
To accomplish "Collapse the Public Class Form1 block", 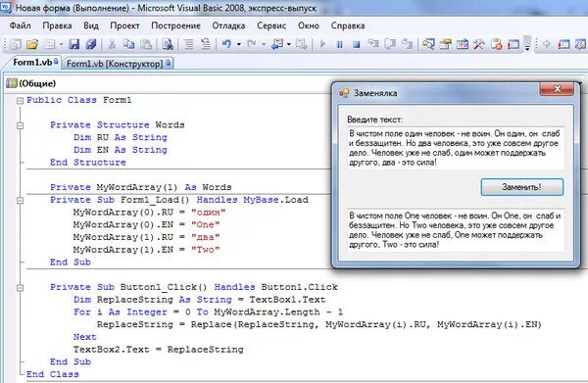I will 20,101.
